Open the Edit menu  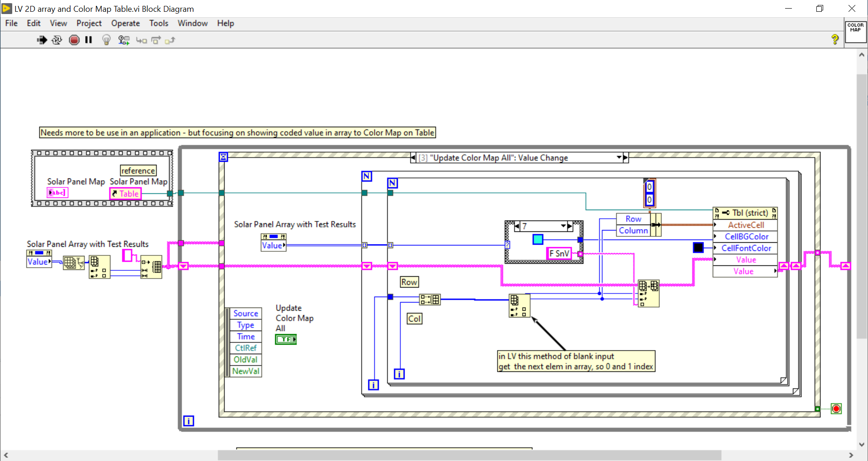point(34,23)
